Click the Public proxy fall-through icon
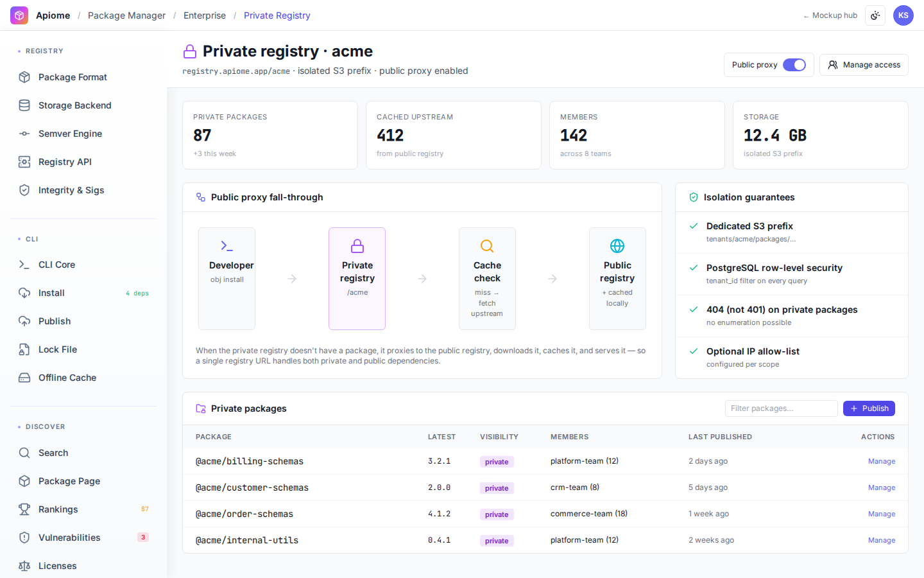924x578 pixels. (201, 197)
